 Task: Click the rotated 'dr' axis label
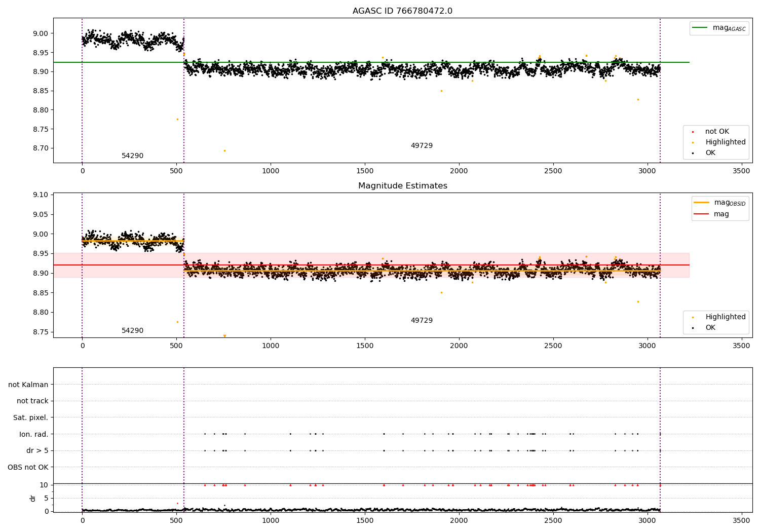[x=33, y=498]
